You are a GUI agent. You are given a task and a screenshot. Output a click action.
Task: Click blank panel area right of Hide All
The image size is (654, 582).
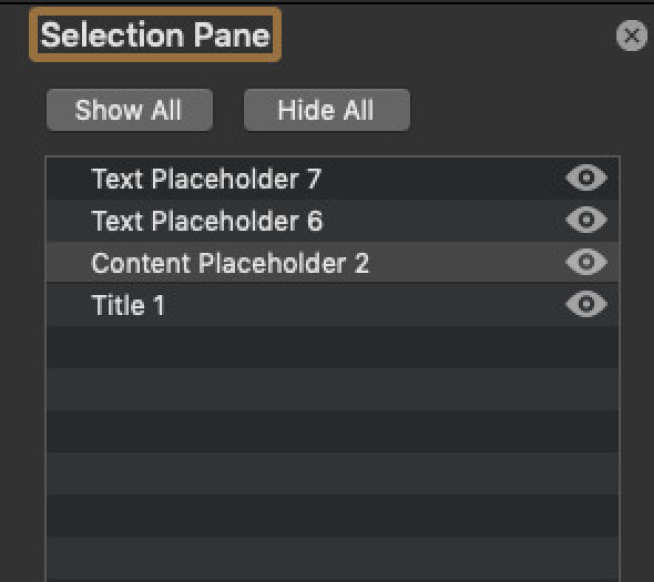point(520,110)
